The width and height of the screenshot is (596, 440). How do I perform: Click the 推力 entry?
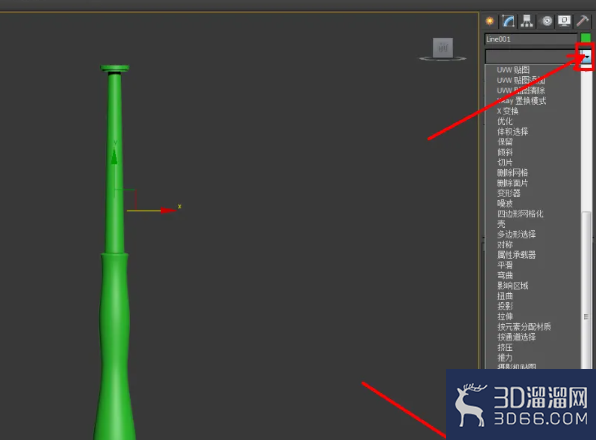(x=505, y=357)
